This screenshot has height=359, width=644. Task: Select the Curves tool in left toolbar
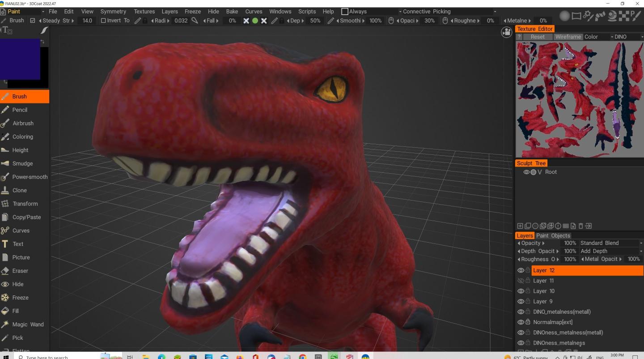25,231
